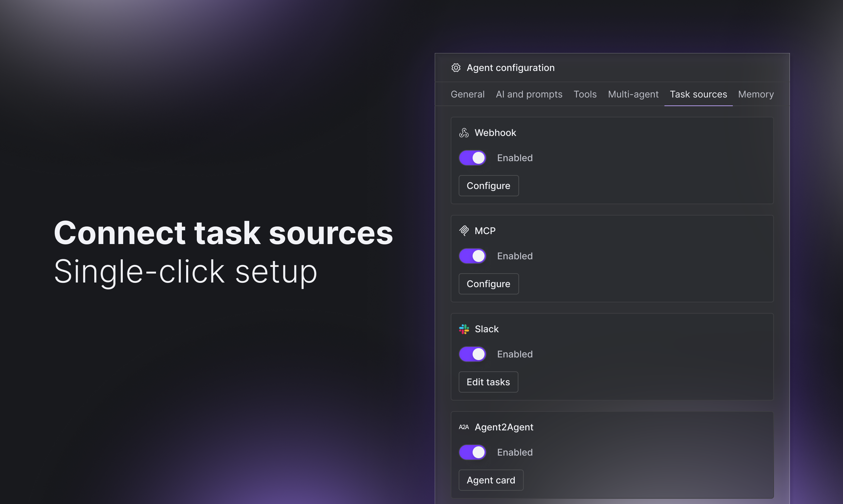The width and height of the screenshot is (843, 504).
Task: Click the MCP icon
Action: tap(464, 231)
